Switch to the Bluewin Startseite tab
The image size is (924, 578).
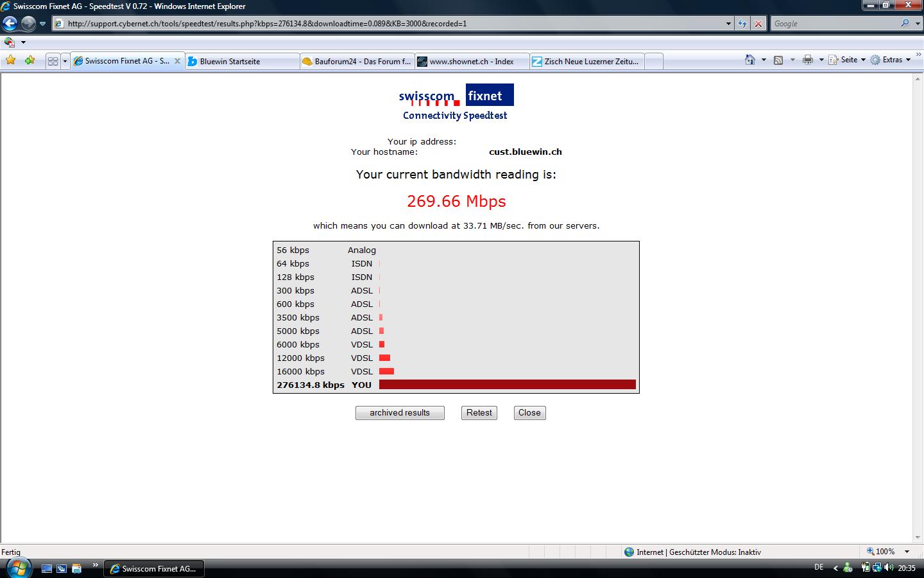coord(243,62)
